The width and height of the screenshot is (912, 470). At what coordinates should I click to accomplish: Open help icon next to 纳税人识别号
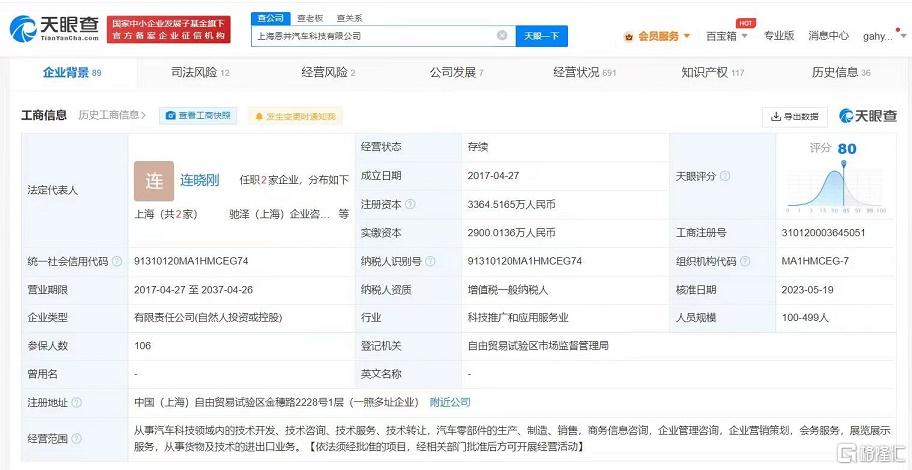[430, 261]
